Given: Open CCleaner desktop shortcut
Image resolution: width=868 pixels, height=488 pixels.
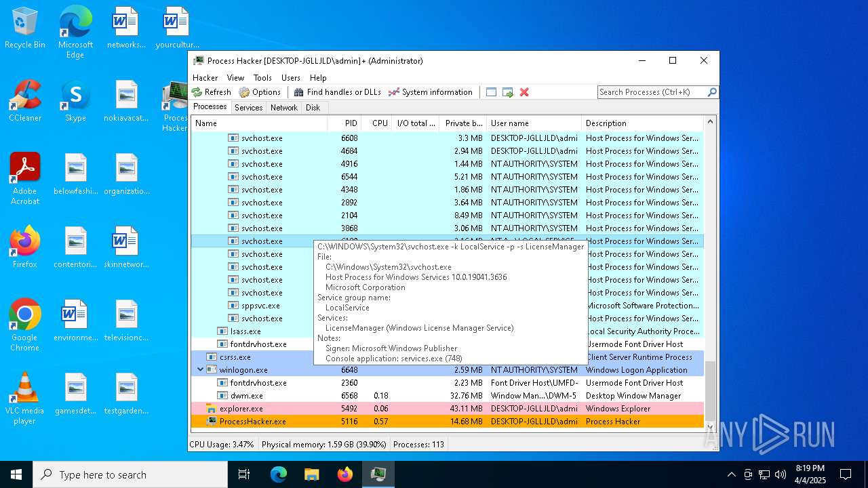Looking at the screenshot, I should click(25, 101).
